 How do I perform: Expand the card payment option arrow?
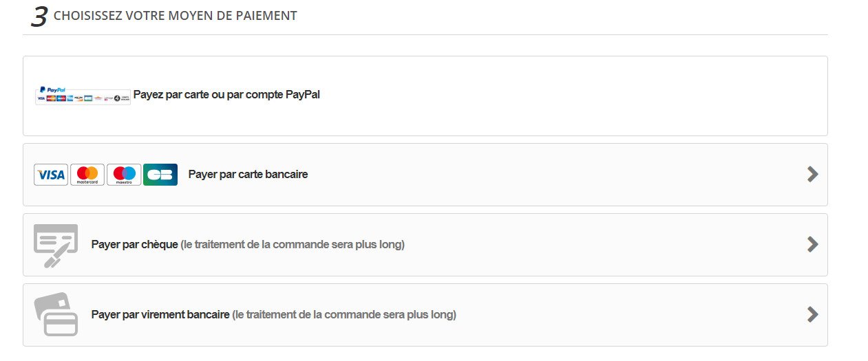812,175
